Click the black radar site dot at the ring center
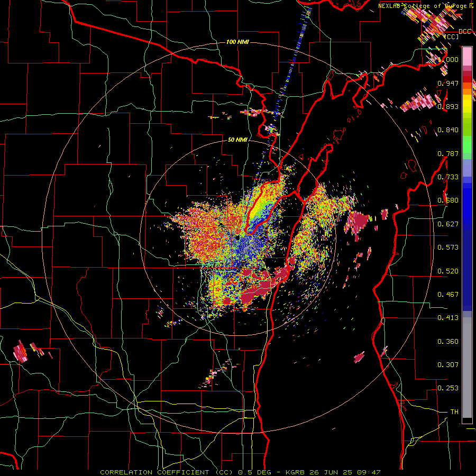The image size is (476, 476). pyautogui.click(x=237, y=237)
